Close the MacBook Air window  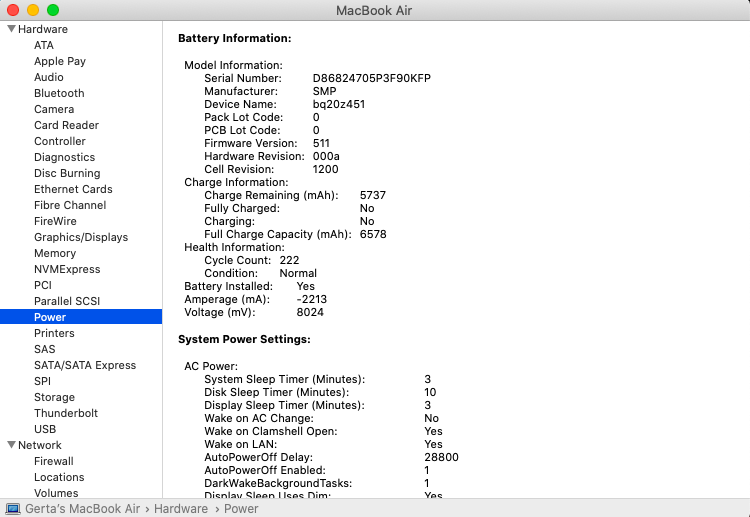coord(13,10)
